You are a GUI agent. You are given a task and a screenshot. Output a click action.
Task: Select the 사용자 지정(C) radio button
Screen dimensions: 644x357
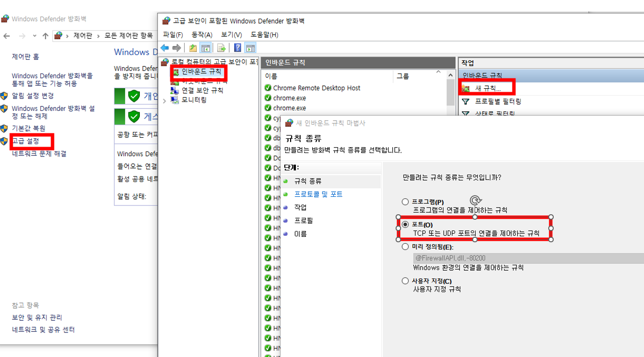coord(405,281)
